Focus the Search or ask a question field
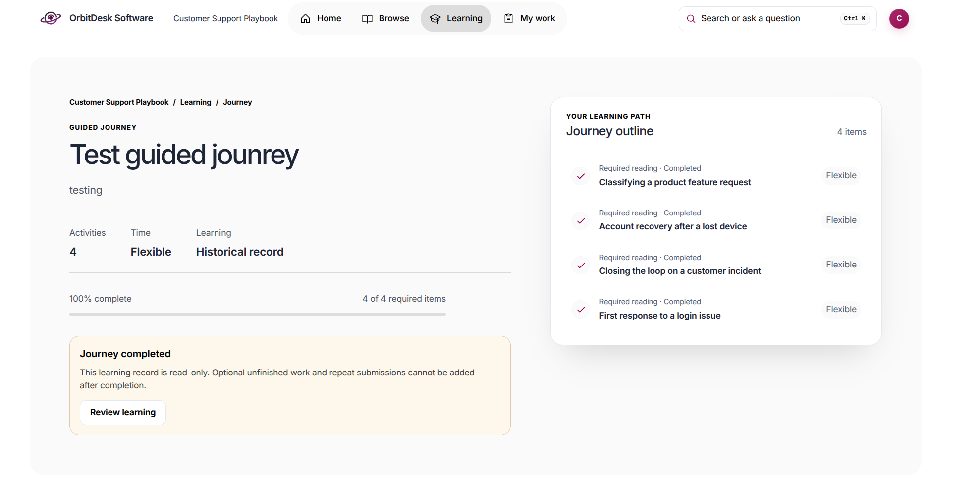 pyautogui.click(x=777, y=19)
